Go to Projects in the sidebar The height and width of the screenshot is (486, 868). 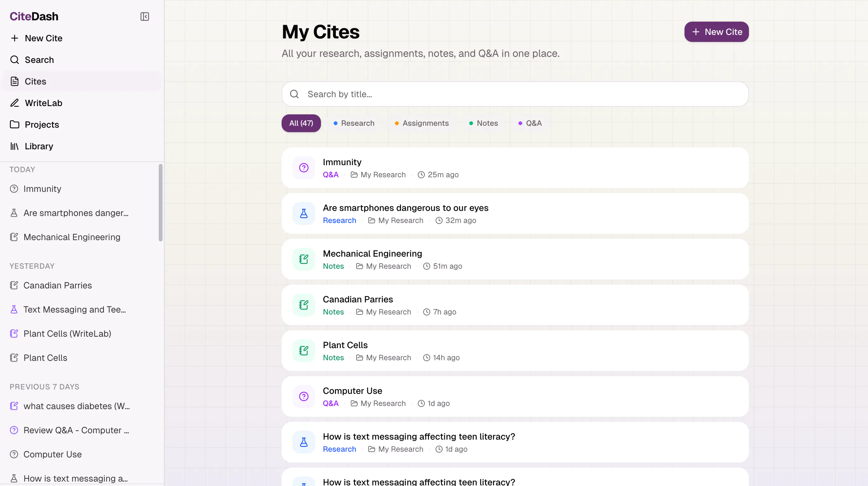[81, 125]
